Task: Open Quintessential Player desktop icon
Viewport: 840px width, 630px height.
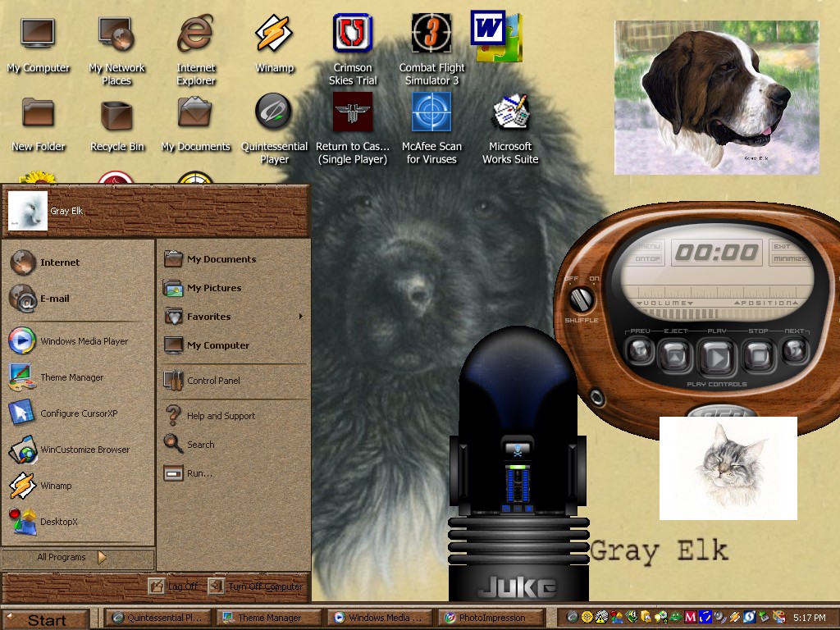Action: point(274,128)
